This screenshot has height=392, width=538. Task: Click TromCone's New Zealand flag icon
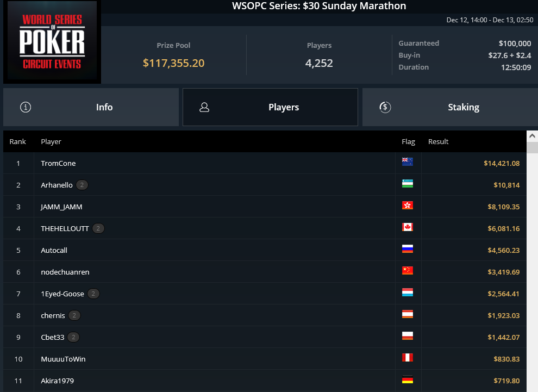click(x=407, y=161)
